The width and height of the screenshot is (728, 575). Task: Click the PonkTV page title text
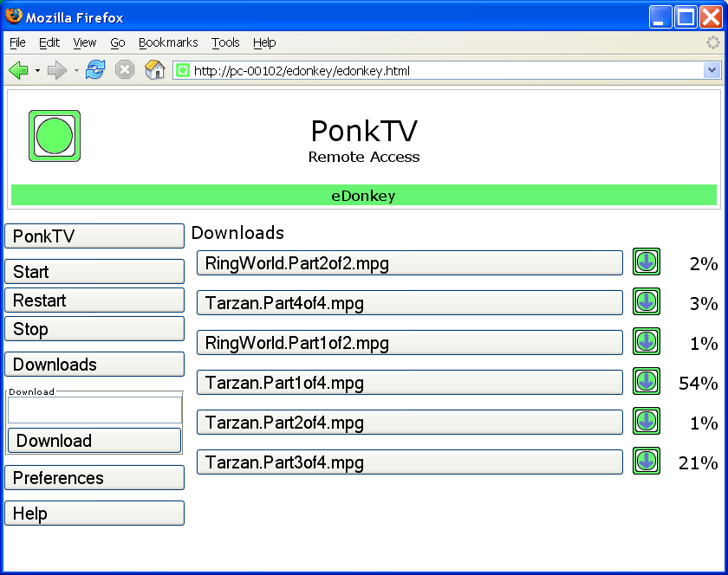[x=364, y=131]
